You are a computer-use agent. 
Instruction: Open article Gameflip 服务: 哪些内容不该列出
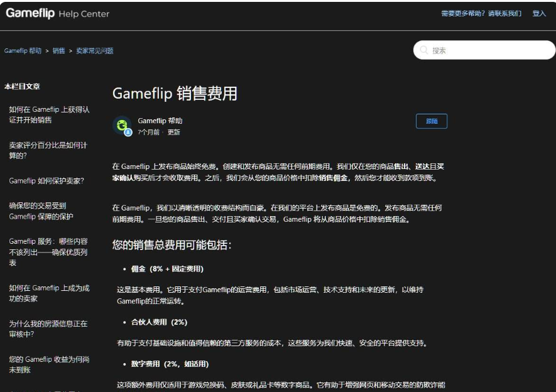coord(48,252)
